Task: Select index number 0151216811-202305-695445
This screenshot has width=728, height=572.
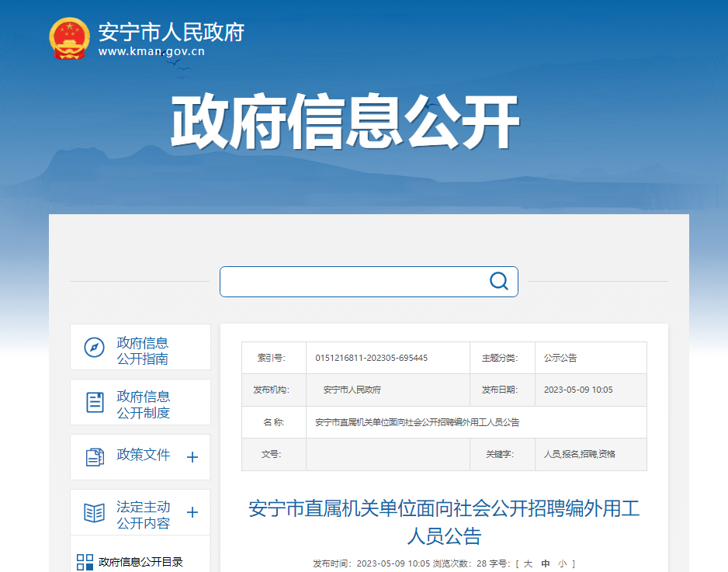Action: pyautogui.click(x=372, y=358)
